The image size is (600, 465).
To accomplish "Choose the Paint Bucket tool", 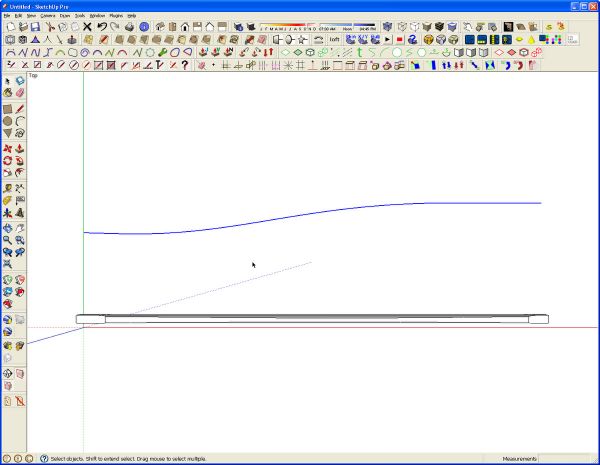I will (8, 93).
